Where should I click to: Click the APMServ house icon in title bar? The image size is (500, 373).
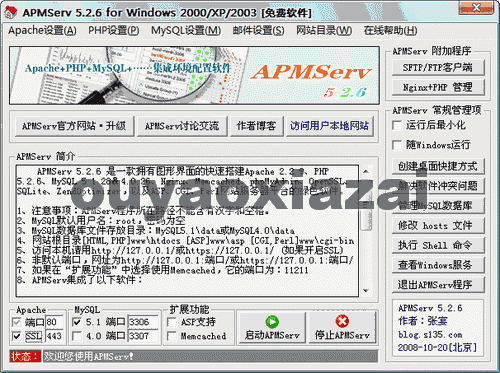[x=10, y=12]
